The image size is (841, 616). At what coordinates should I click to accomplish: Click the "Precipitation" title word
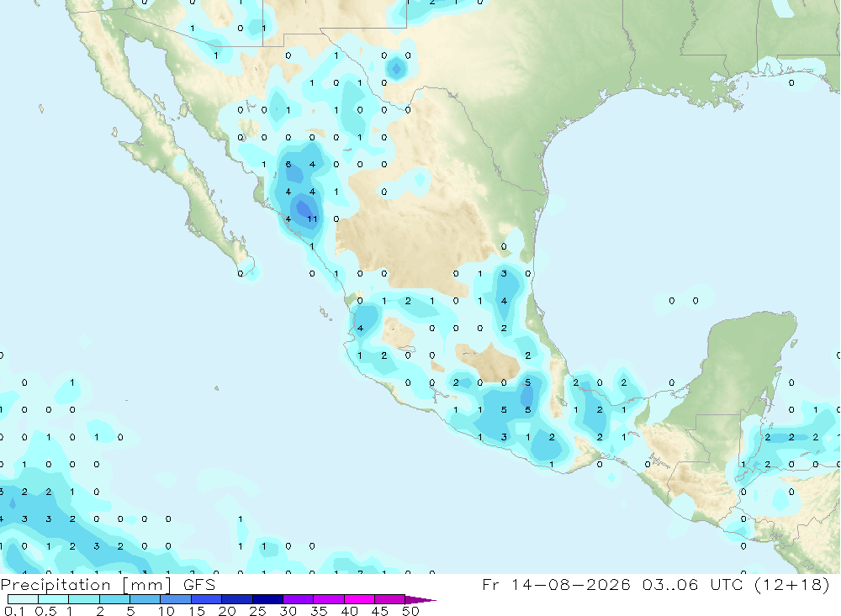point(56,585)
